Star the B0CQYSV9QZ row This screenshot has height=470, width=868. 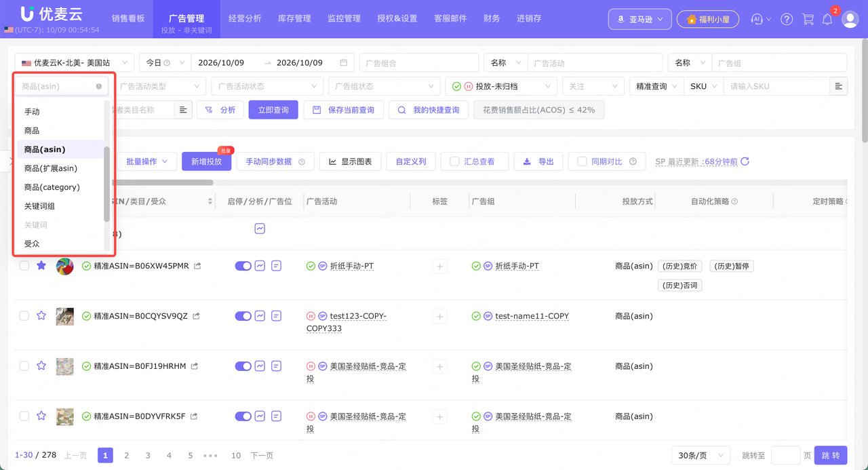(41, 316)
